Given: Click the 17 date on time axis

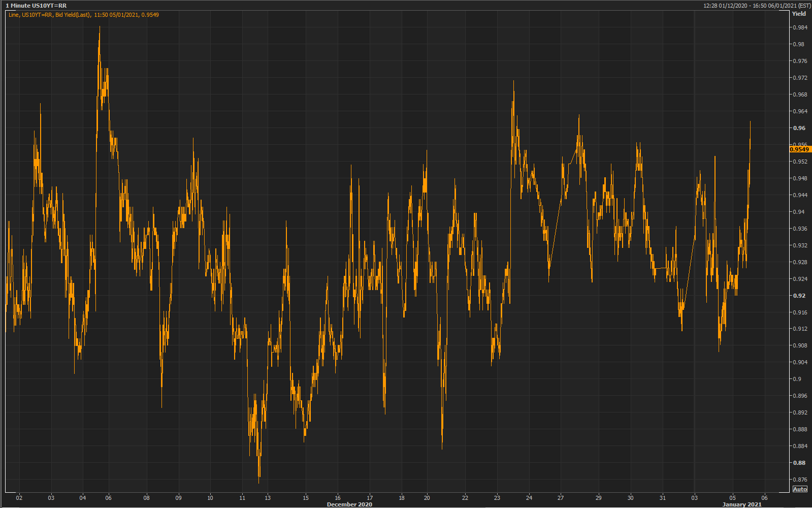Looking at the screenshot, I should 370,498.
